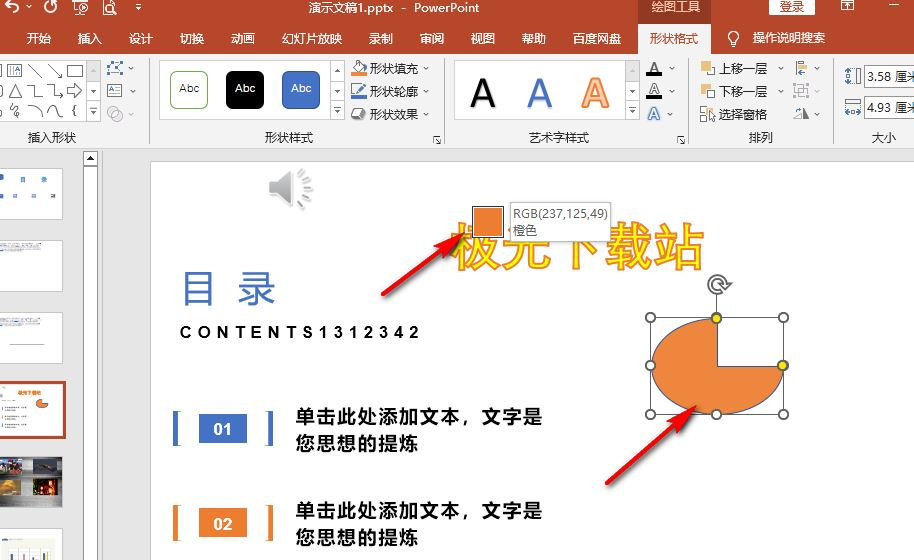The image size is (914, 560).
Task: Click the slide panel scroll up arrow
Action: point(90,159)
